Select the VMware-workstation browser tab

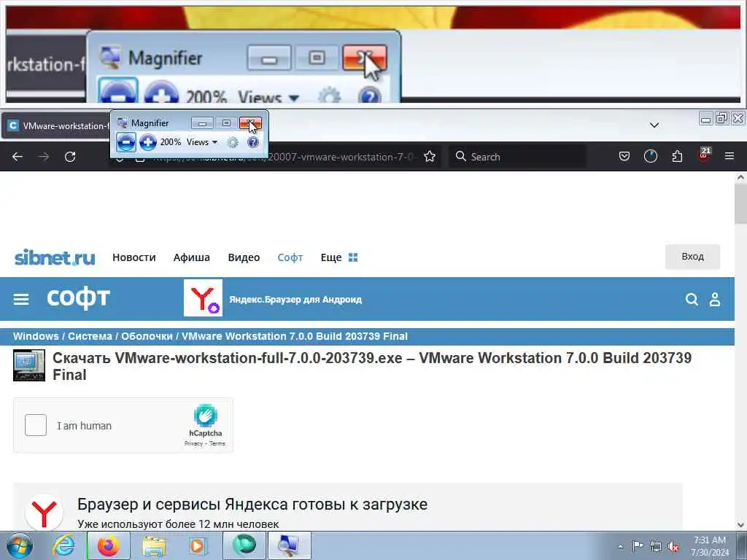pos(56,125)
